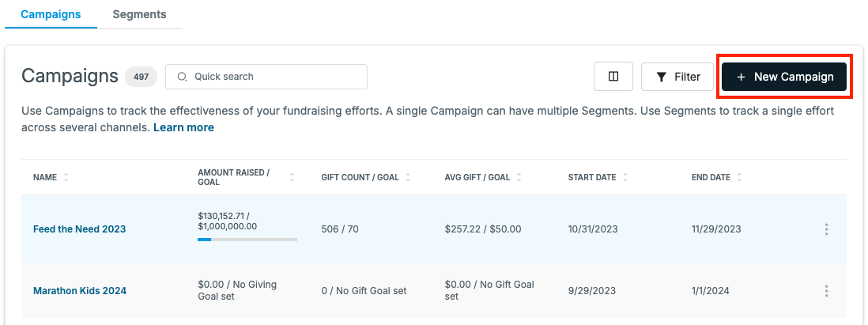Open kebab menu for Feed the Need 2023
The height and width of the screenshot is (325, 868).
click(x=826, y=229)
